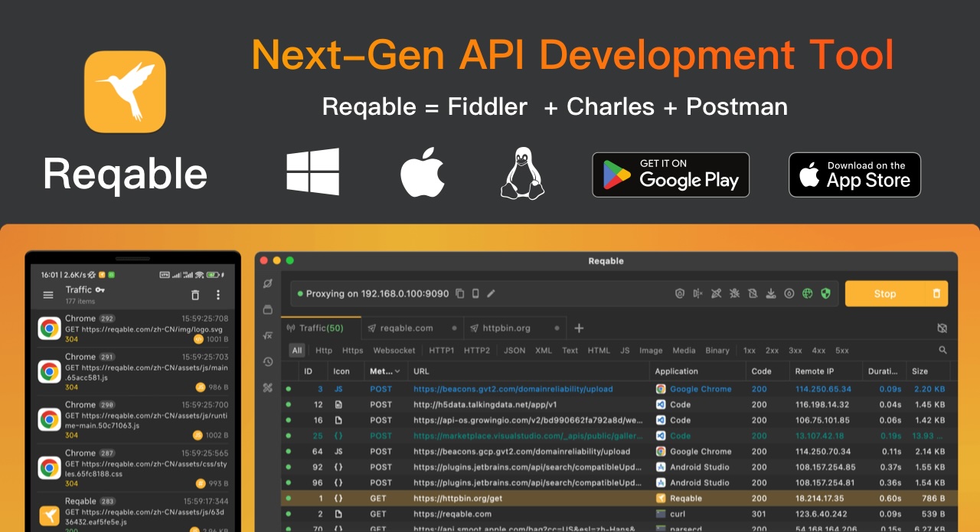Click the settings wrench icon at sidebar bottom
Image resolution: width=980 pixels, height=532 pixels.
click(267, 387)
